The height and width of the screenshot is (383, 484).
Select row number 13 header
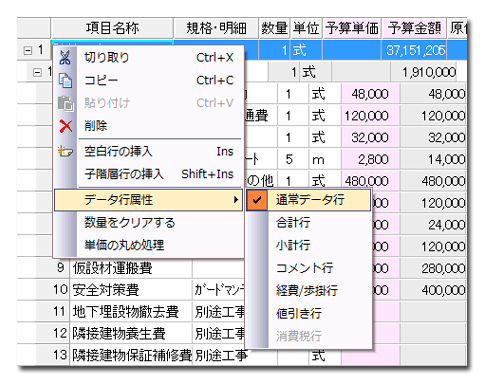coord(53,355)
